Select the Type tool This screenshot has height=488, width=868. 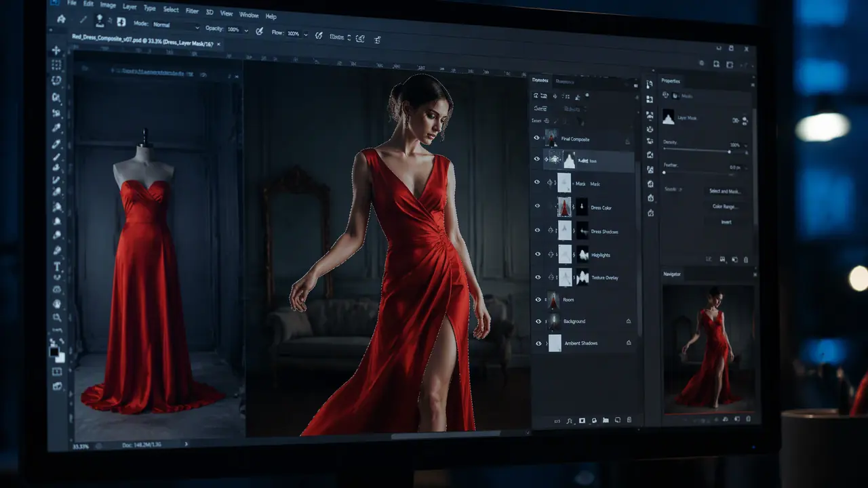click(x=57, y=267)
